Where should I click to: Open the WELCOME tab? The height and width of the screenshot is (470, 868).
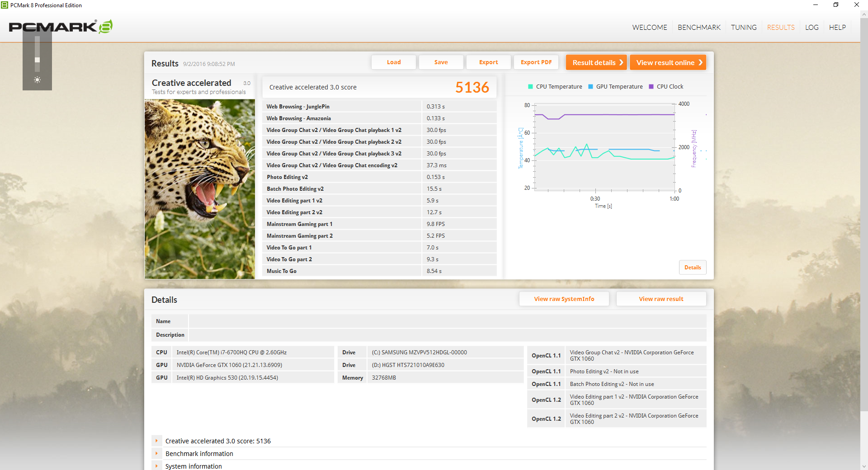point(650,28)
